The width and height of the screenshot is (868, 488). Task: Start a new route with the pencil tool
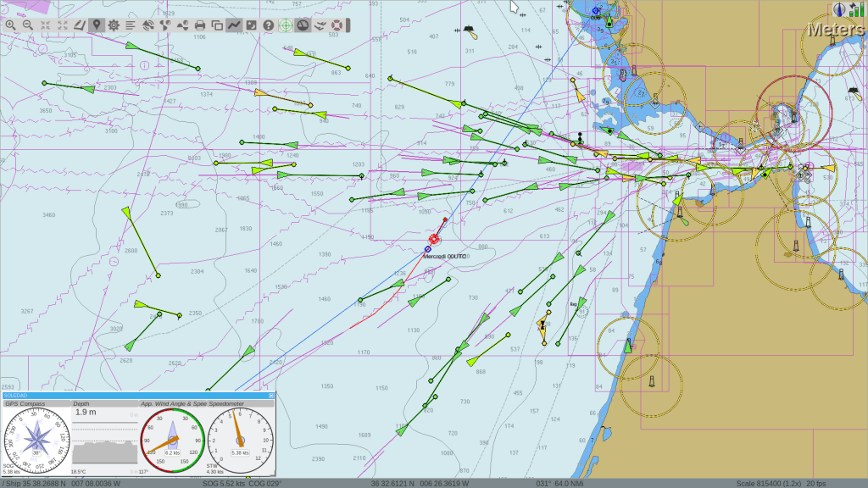point(80,25)
